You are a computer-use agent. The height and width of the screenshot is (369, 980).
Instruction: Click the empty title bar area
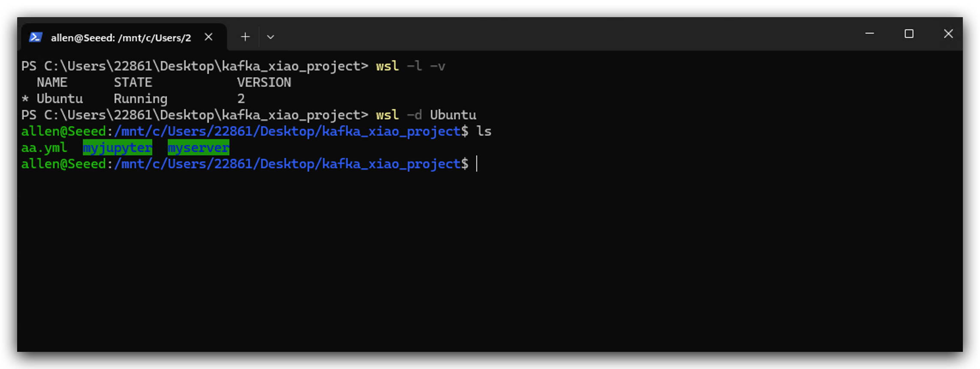point(557,34)
